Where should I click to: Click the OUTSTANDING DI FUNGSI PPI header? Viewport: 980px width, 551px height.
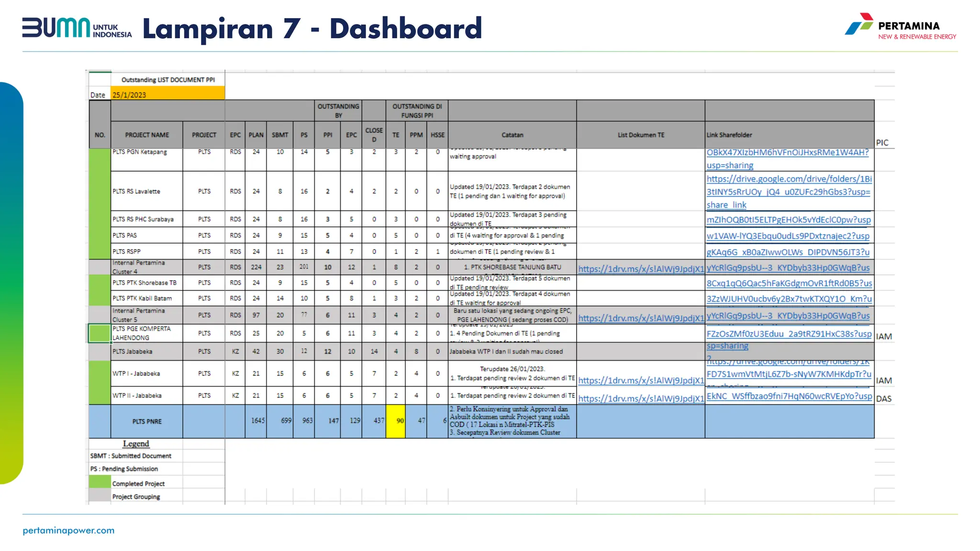[x=417, y=110]
